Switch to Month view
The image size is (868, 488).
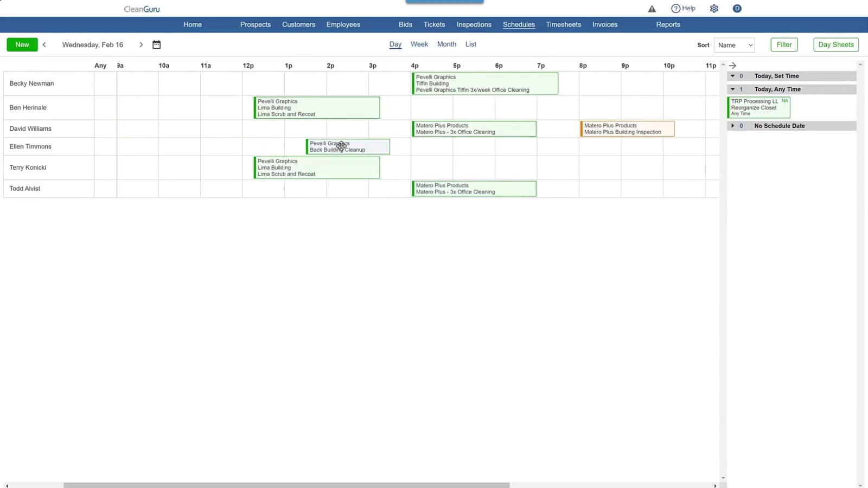coord(446,44)
